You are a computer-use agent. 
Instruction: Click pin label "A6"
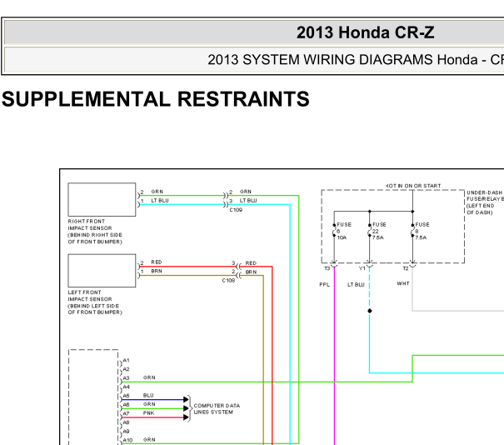pos(126,405)
